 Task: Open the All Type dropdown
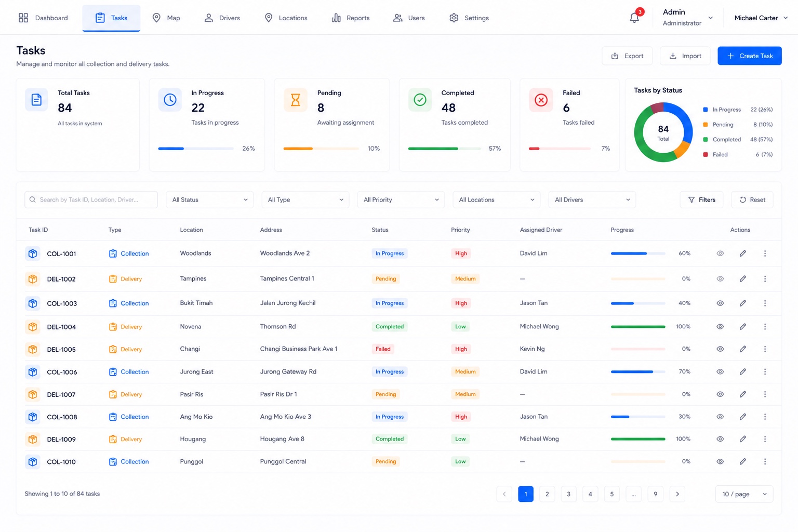305,199
